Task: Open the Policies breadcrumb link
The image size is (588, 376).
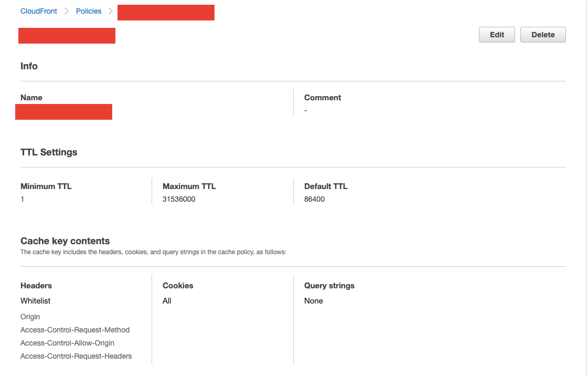Action: pos(88,11)
